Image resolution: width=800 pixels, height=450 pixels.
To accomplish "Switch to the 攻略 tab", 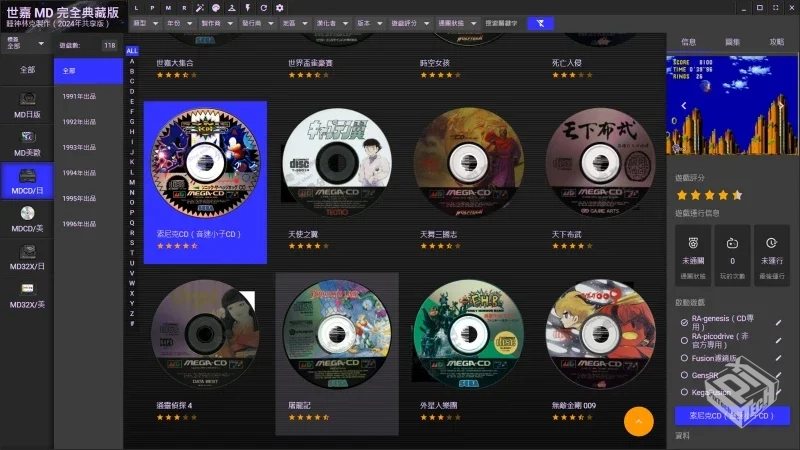I will (777, 42).
